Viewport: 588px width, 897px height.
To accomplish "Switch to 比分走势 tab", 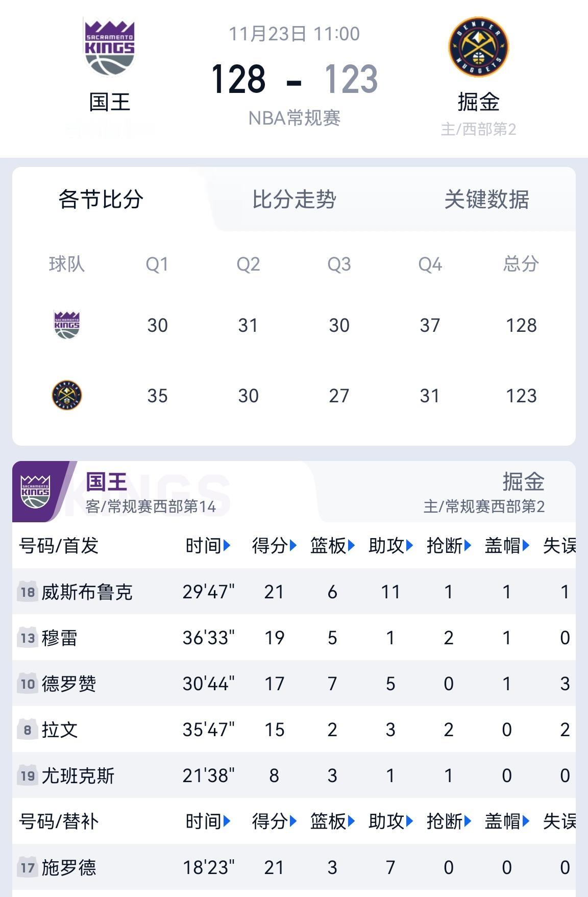I will pos(294,199).
